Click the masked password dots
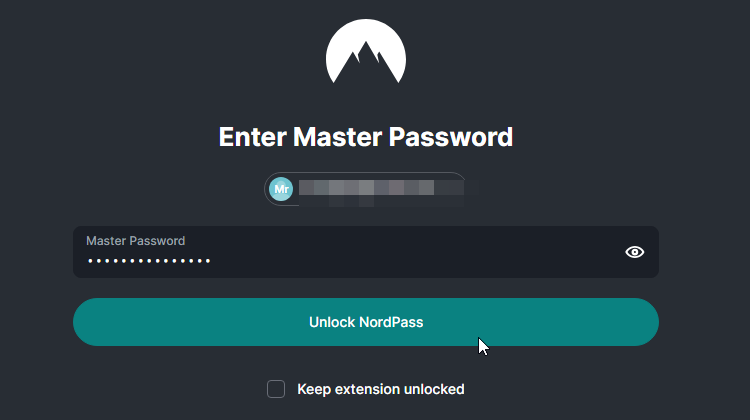This screenshot has width=750, height=420. [149, 261]
